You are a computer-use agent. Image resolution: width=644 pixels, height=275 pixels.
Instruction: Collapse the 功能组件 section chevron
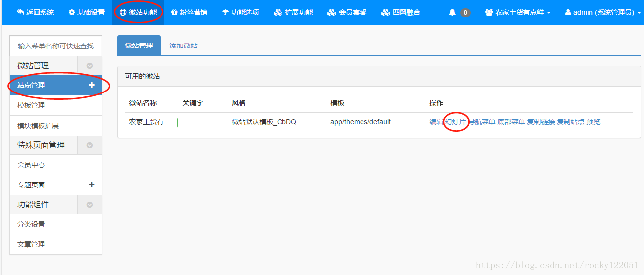coord(90,204)
